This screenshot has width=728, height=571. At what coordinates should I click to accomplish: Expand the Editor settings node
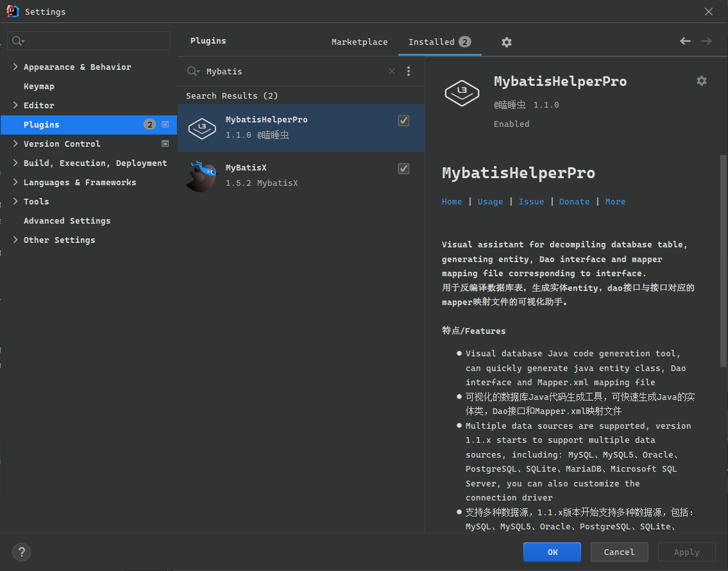coord(15,105)
